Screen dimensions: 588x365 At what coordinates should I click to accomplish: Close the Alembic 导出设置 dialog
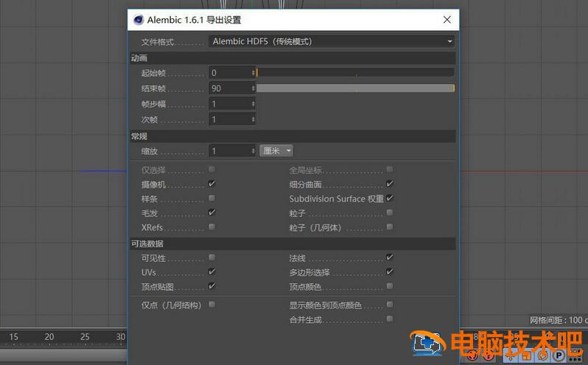pyautogui.click(x=447, y=19)
